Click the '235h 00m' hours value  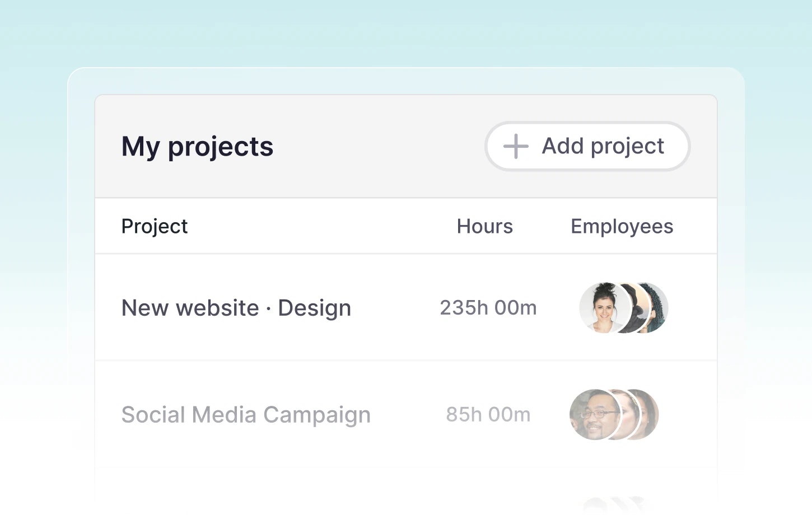(x=488, y=308)
